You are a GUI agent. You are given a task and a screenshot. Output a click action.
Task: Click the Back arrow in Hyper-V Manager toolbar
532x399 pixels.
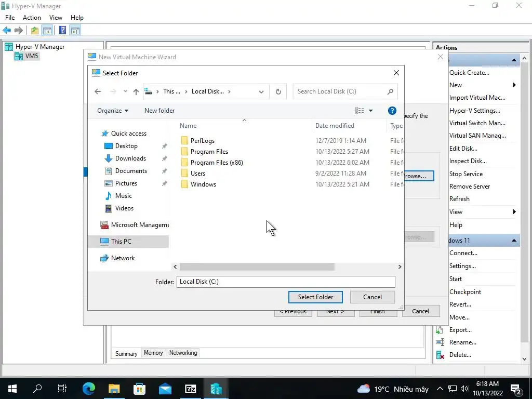(7, 31)
